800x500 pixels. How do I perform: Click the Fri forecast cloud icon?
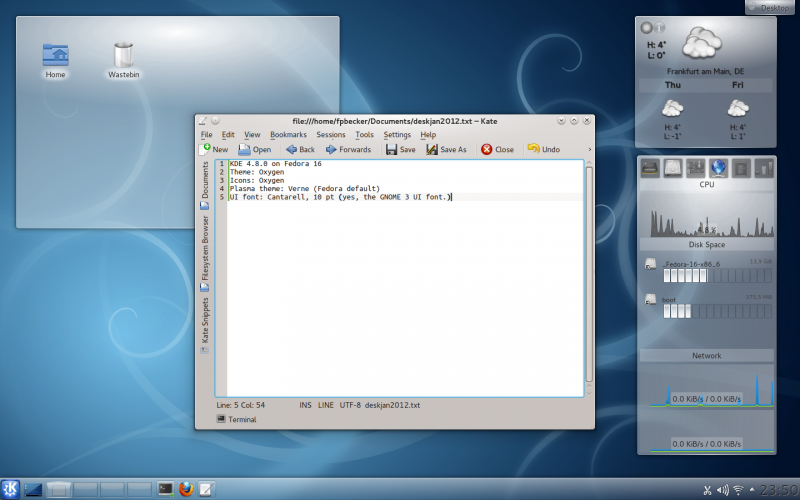pos(738,109)
